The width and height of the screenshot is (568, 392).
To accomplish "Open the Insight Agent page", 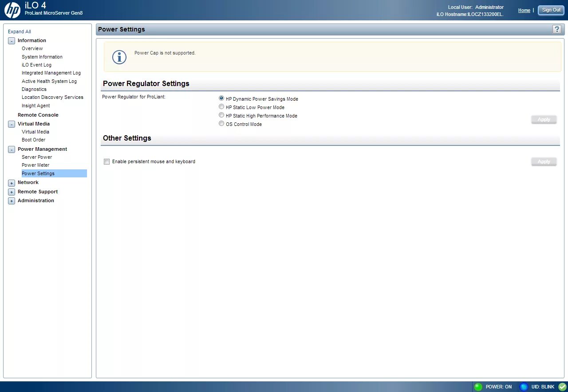I will pyautogui.click(x=35, y=106).
